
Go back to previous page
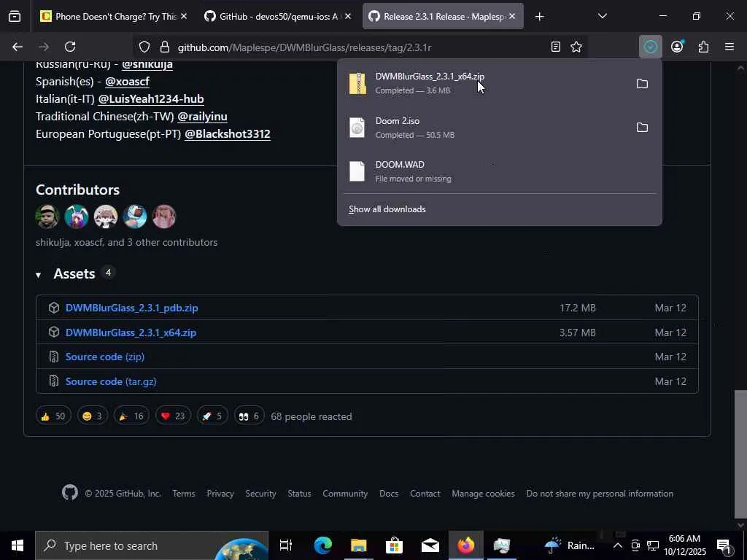click(x=18, y=47)
